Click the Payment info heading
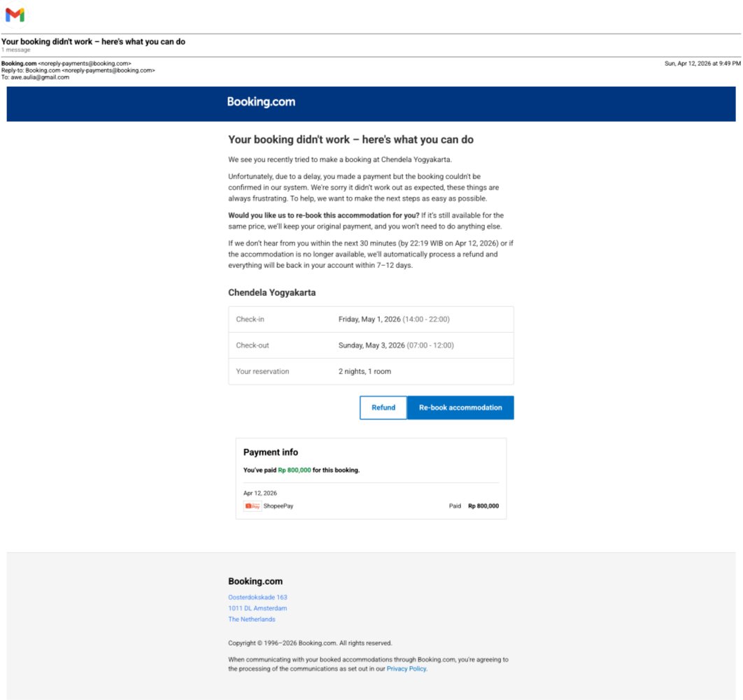Image resolution: width=743 pixels, height=700 pixels. click(271, 452)
